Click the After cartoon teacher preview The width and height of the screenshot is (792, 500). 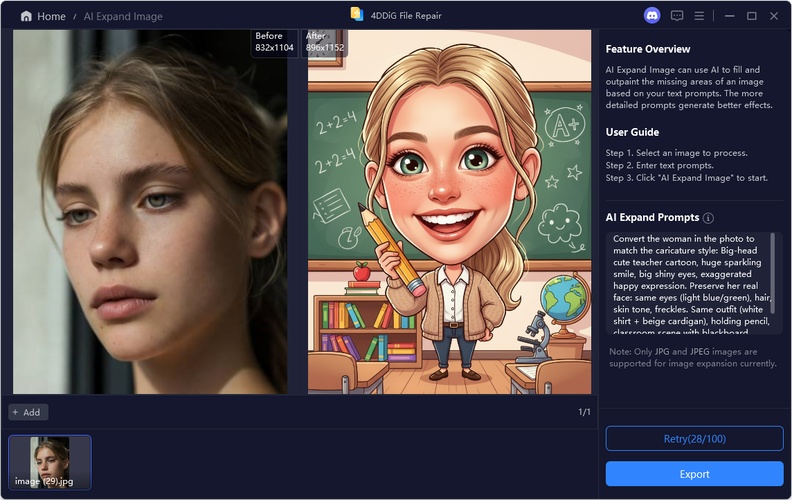(450, 212)
